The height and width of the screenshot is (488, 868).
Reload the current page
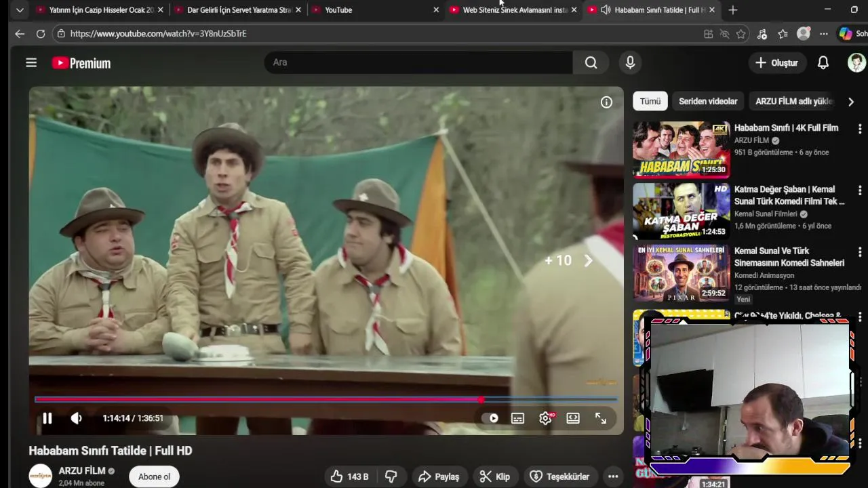(41, 33)
